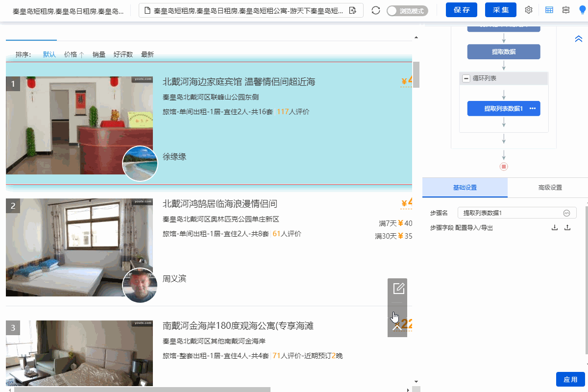
Task: Click the page scroll-down arrow at bottom
Action: (x=416, y=381)
